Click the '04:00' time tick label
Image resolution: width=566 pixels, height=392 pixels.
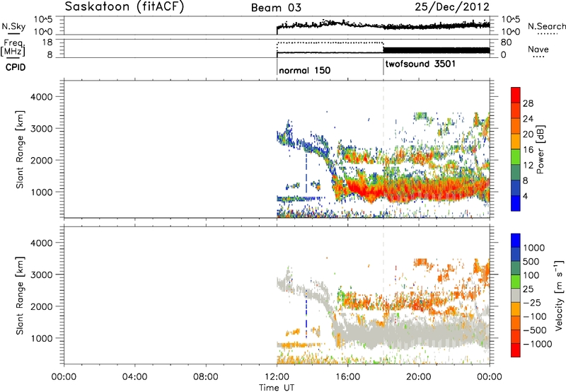(x=135, y=377)
